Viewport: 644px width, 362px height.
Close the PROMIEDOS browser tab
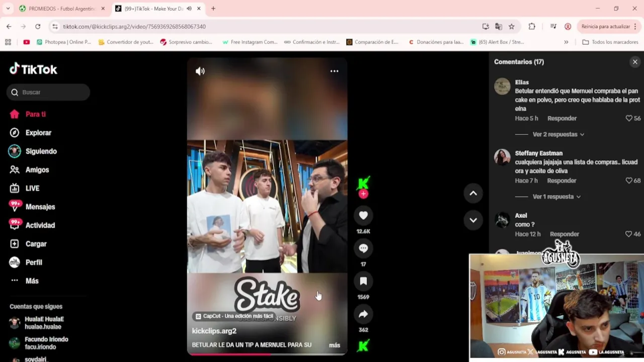click(x=103, y=9)
